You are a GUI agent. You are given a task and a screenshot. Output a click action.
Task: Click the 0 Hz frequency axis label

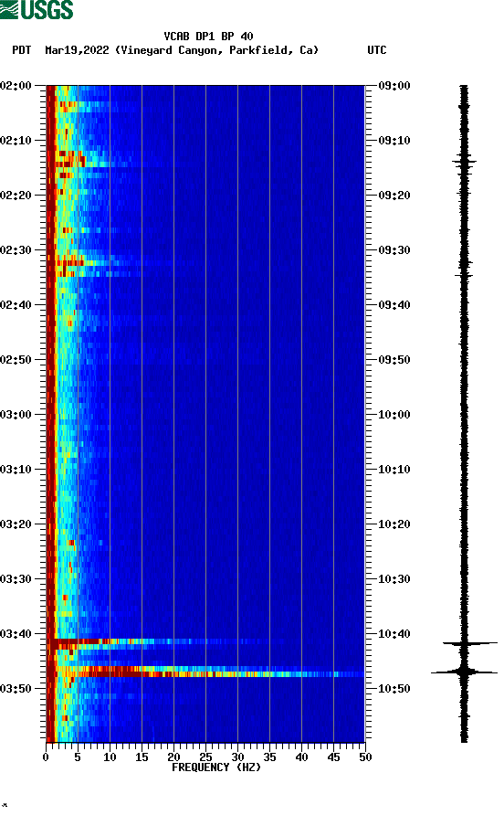[x=46, y=757]
